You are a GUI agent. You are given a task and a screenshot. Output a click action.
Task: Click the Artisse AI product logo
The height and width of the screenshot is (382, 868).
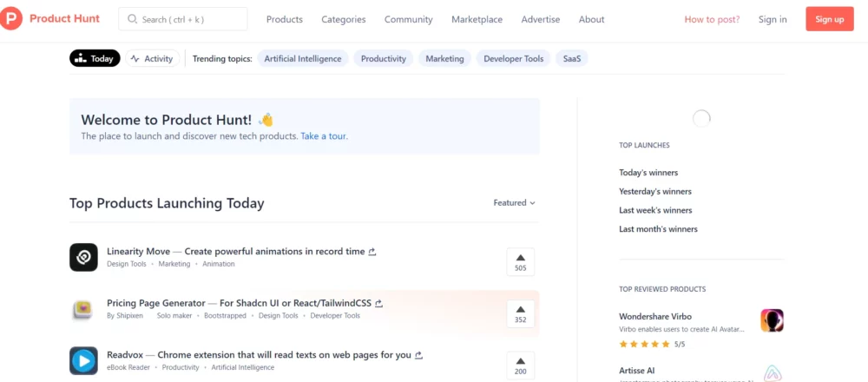(773, 372)
